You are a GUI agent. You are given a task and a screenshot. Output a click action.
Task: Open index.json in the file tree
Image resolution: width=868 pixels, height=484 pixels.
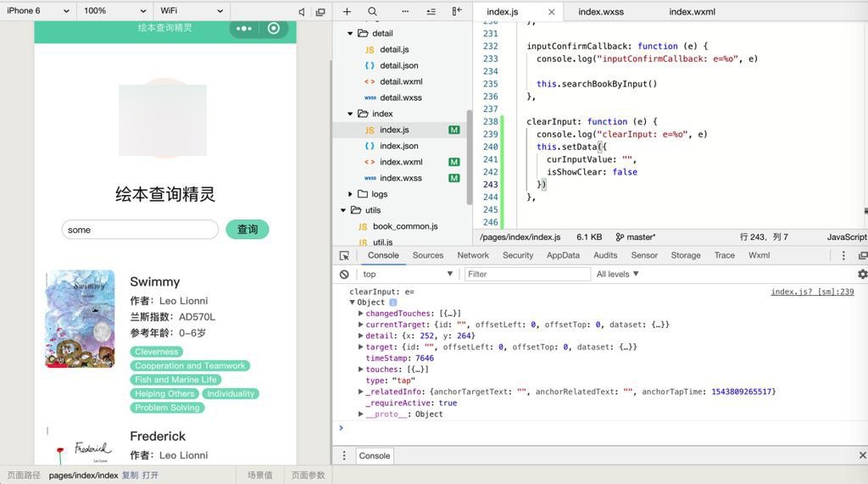pyautogui.click(x=398, y=146)
